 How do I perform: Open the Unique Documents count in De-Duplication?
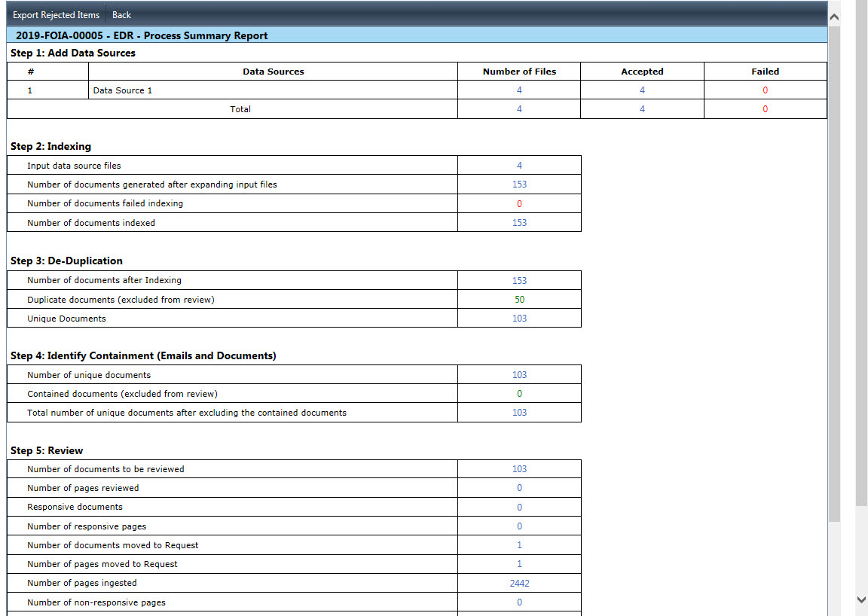pyautogui.click(x=519, y=319)
